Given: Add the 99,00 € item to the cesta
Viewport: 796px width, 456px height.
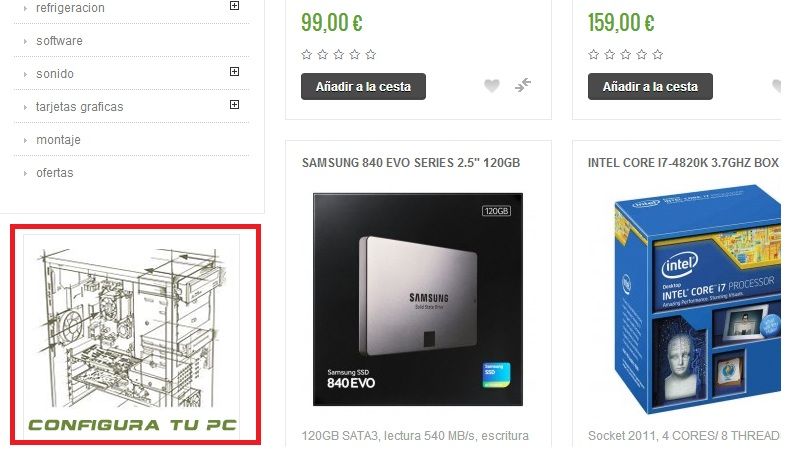Looking at the screenshot, I should click(x=363, y=86).
